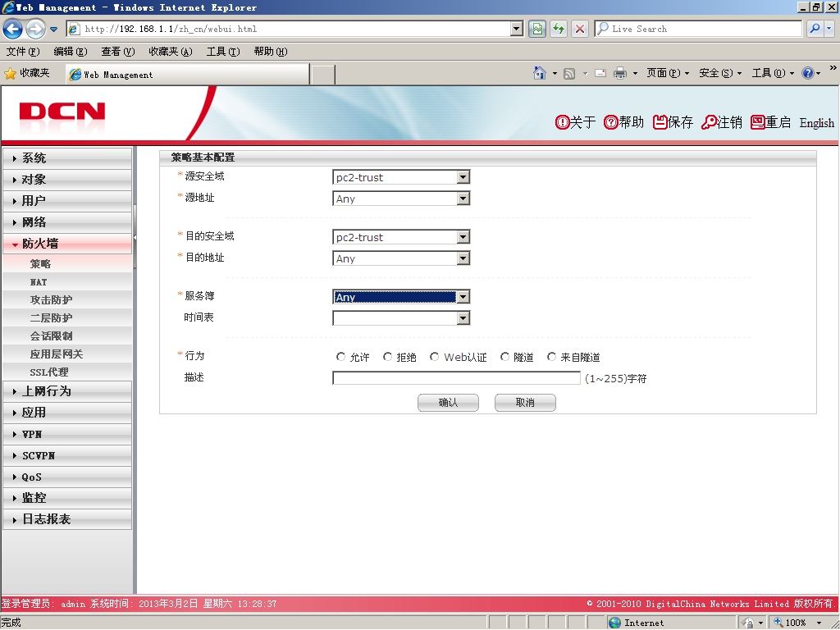This screenshot has width=840, height=630.
Task: Click the Refresh page icon
Action: coord(558,29)
